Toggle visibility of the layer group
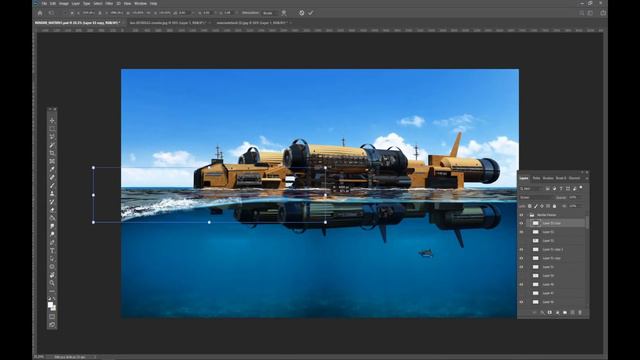 click(x=522, y=215)
